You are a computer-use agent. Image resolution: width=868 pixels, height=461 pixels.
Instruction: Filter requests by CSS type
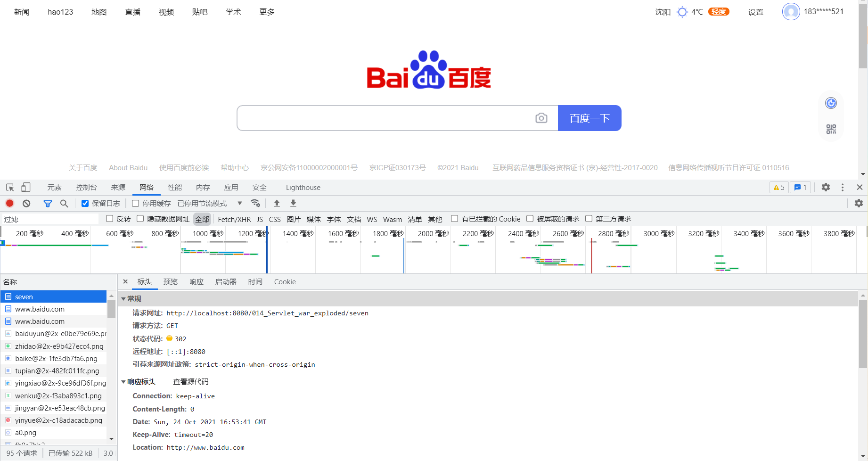pyautogui.click(x=275, y=219)
